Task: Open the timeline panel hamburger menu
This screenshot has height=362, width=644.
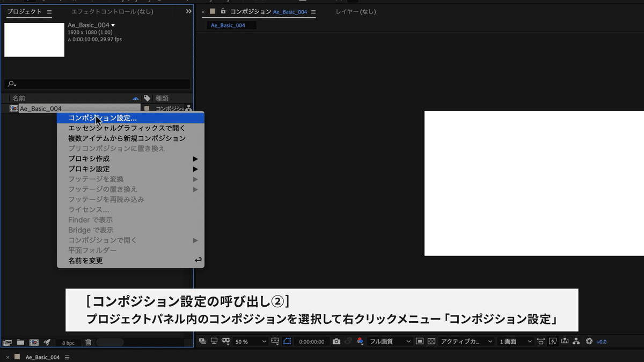Action: pyautogui.click(x=67, y=357)
